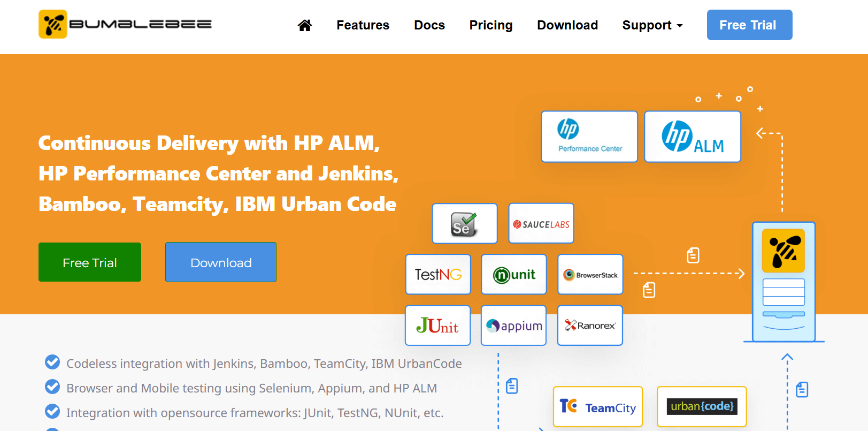868x431 pixels.
Task: Open the Download nav item
Action: tap(567, 25)
